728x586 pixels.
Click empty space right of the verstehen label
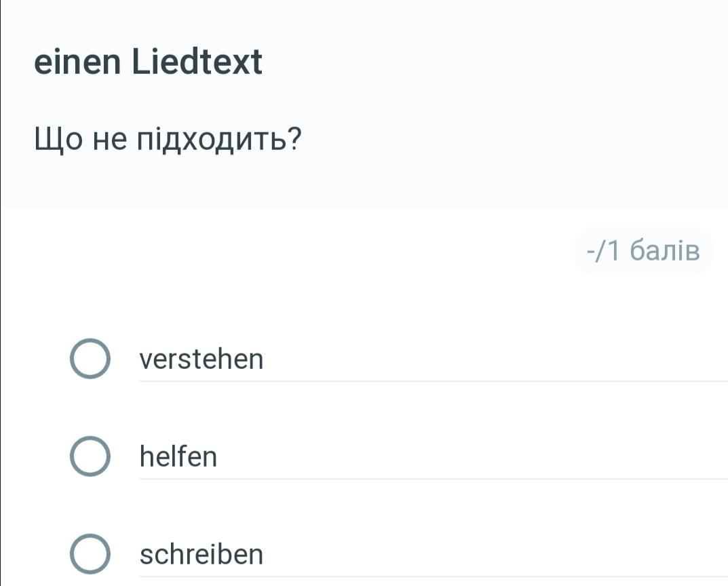click(x=475, y=359)
